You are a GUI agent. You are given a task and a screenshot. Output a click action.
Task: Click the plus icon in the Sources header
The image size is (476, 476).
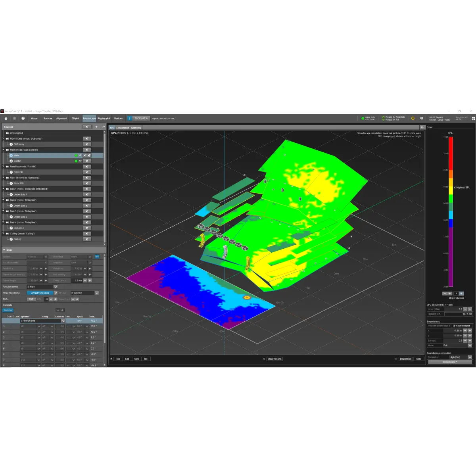pyautogui.click(x=96, y=127)
